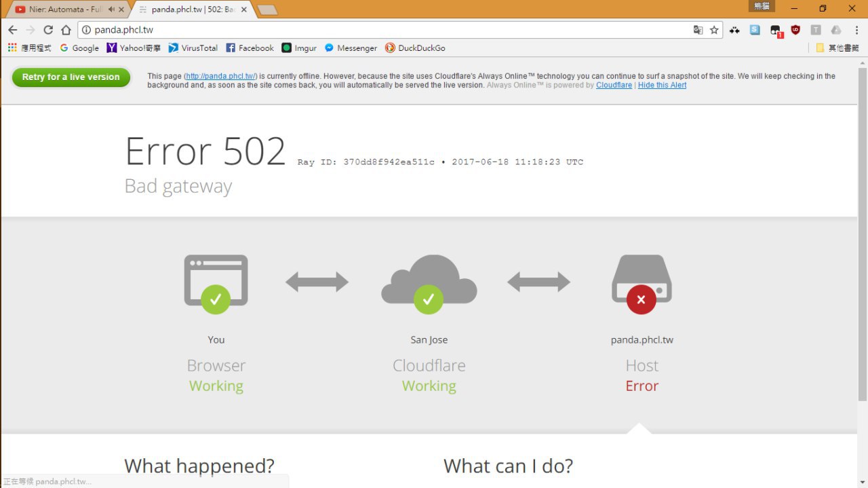The height and width of the screenshot is (488, 868).
Task: Open the Imgur bookmark
Action: 299,48
